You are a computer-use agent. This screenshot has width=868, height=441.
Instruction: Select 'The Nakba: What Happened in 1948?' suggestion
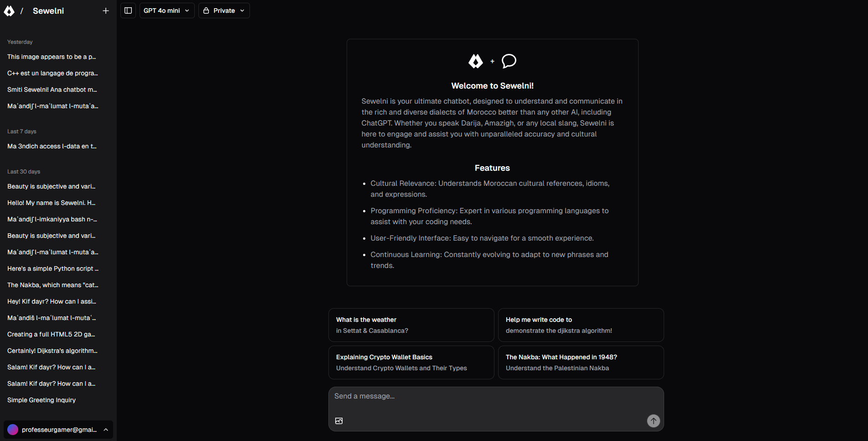[581, 362]
